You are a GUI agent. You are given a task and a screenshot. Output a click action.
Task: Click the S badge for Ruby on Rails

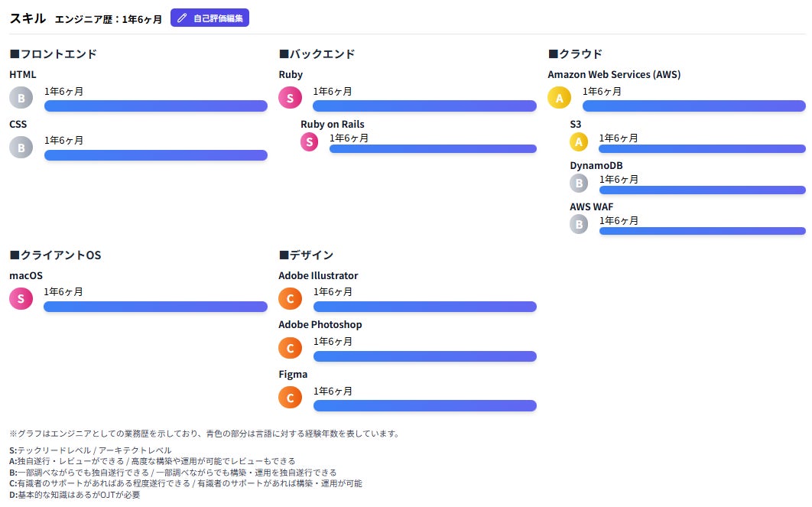310,141
